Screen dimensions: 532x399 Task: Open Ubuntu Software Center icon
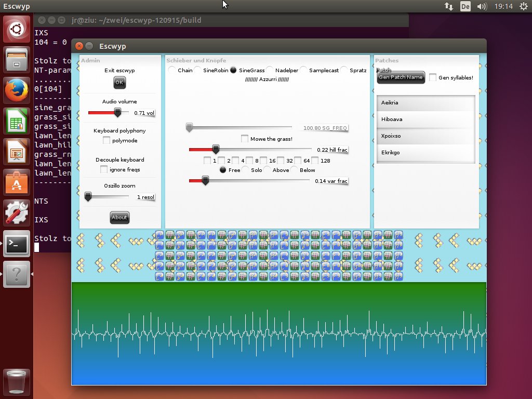(x=17, y=183)
